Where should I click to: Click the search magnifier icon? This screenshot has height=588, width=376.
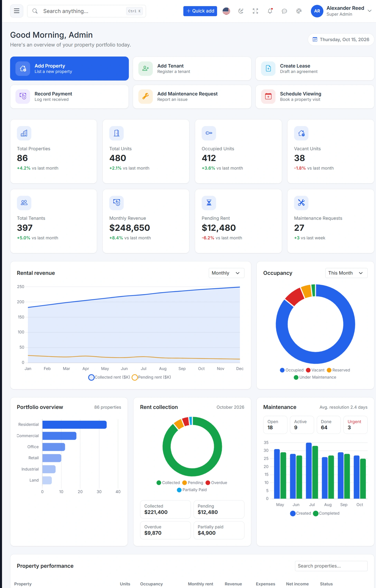click(35, 11)
